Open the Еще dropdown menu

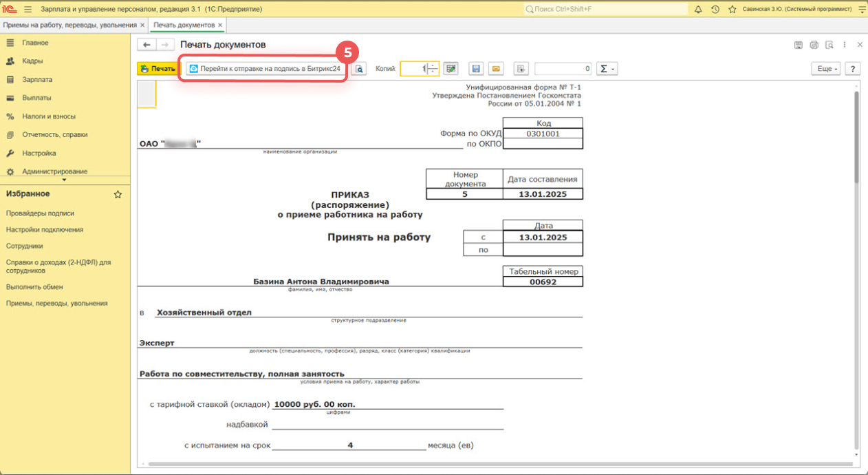[x=826, y=69]
